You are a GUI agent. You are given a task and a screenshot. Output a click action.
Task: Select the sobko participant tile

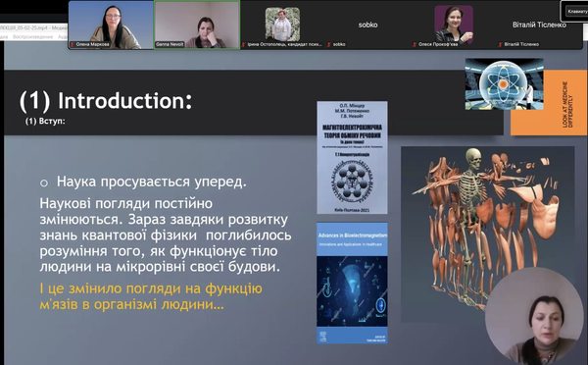click(x=367, y=25)
